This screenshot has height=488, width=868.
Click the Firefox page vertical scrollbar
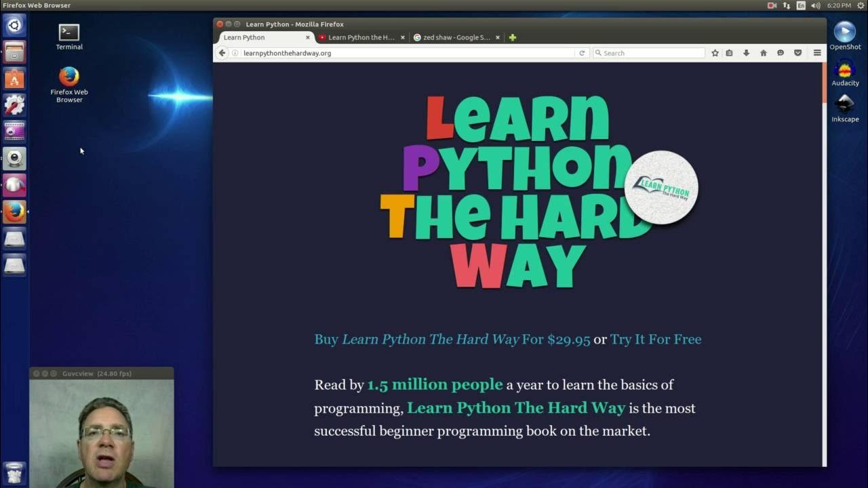(825, 264)
